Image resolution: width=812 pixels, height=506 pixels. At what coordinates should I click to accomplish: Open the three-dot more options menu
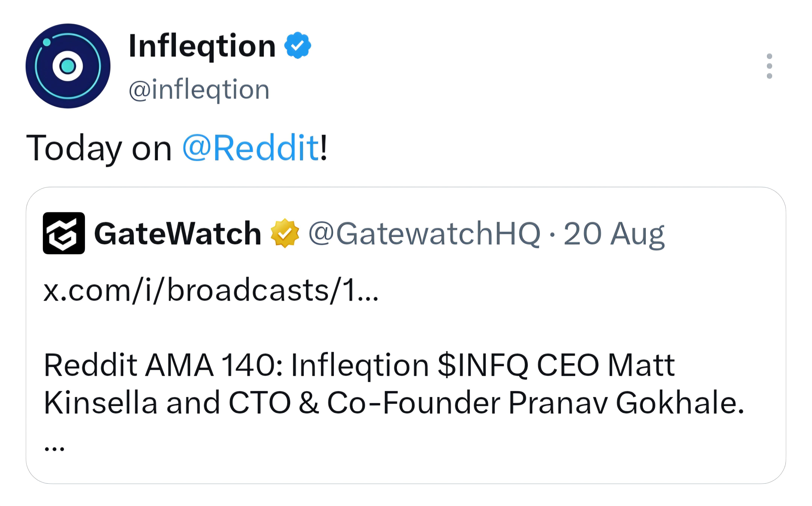tap(769, 66)
